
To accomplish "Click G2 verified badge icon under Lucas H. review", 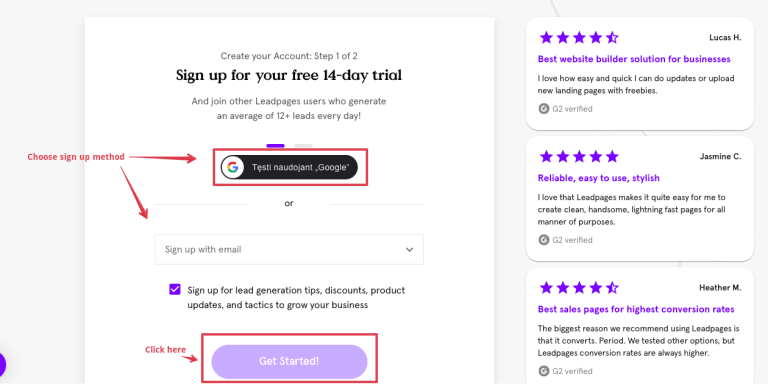I will tap(544, 109).
